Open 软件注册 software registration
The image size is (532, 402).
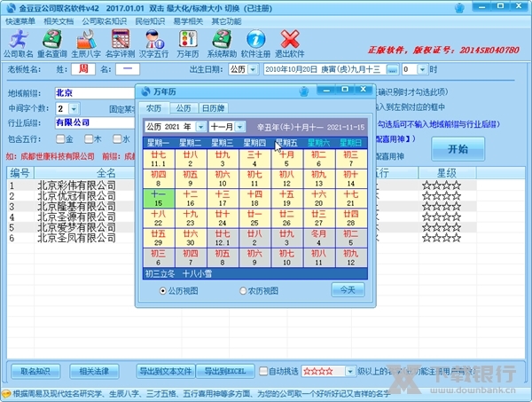pyautogui.click(x=255, y=43)
